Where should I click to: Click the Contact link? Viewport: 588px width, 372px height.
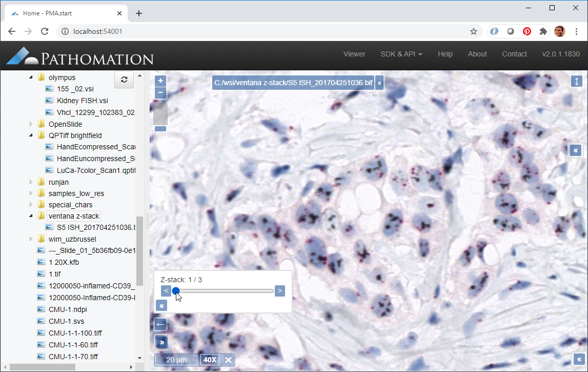pyautogui.click(x=514, y=54)
